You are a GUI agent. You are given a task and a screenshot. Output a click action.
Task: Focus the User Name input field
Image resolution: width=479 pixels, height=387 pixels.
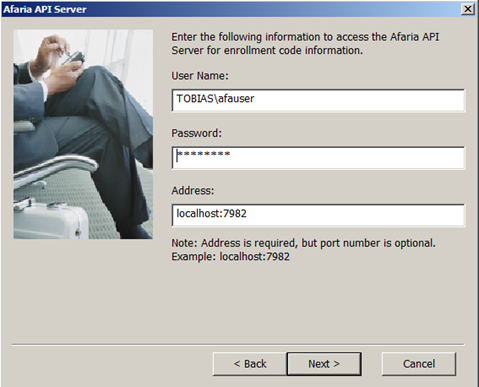pos(318,100)
